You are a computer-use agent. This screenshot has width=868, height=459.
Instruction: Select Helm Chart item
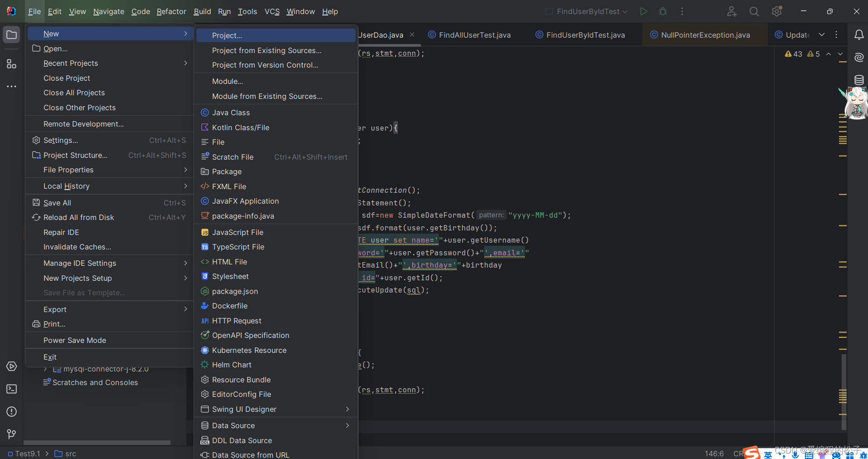(276, 365)
